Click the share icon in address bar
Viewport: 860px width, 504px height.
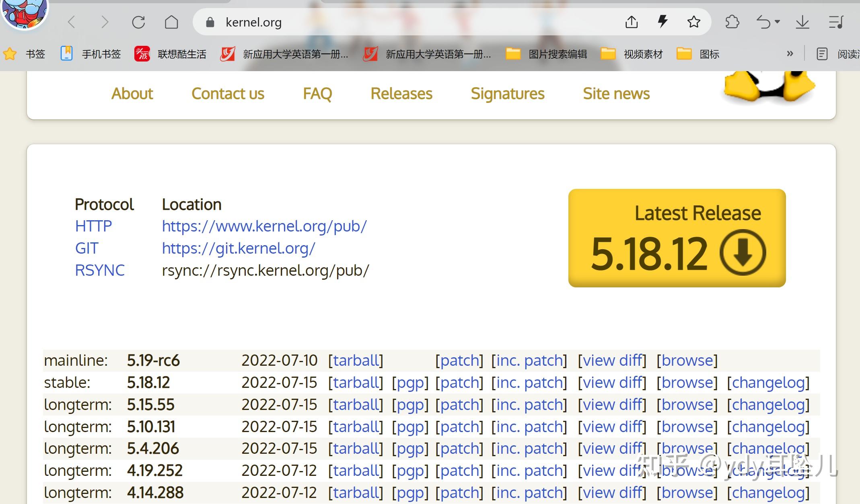click(632, 22)
